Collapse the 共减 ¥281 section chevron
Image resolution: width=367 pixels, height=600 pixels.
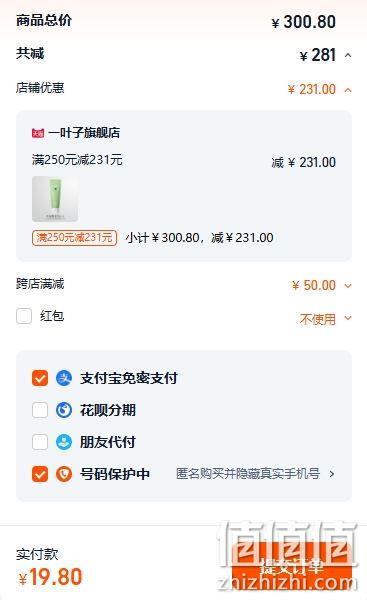click(x=348, y=55)
